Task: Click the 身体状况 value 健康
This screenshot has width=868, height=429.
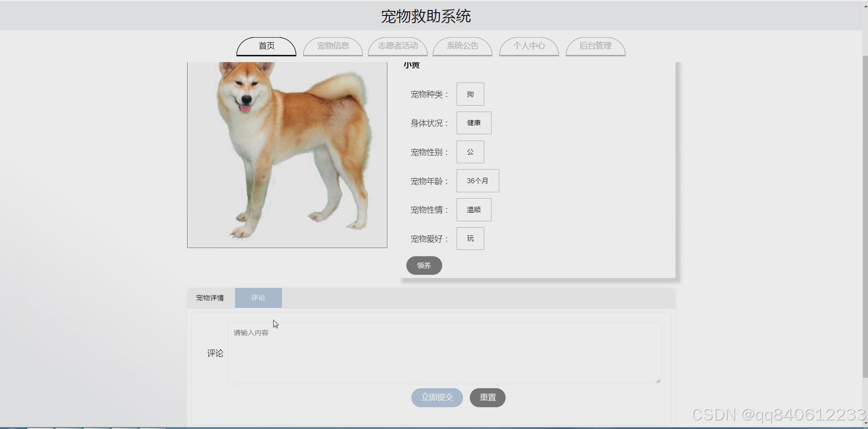Action: [474, 123]
